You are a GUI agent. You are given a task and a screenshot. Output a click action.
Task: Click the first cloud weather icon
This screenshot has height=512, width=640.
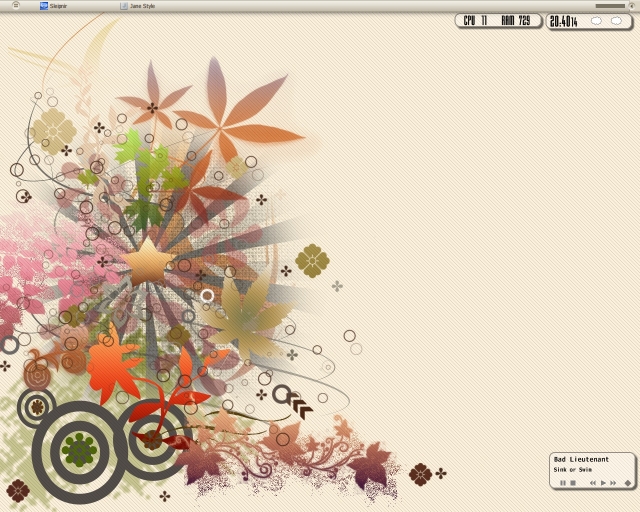pyautogui.click(x=596, y=21)
